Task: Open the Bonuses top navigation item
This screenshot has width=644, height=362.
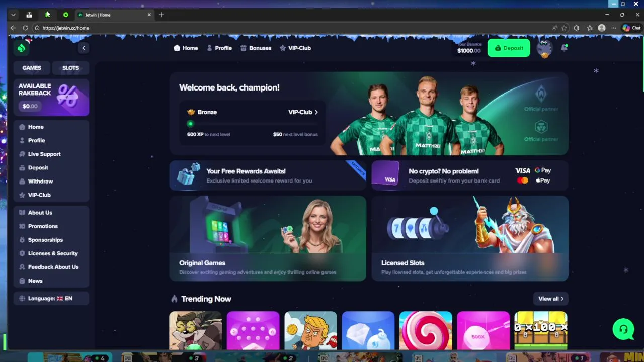Action: 256,48
